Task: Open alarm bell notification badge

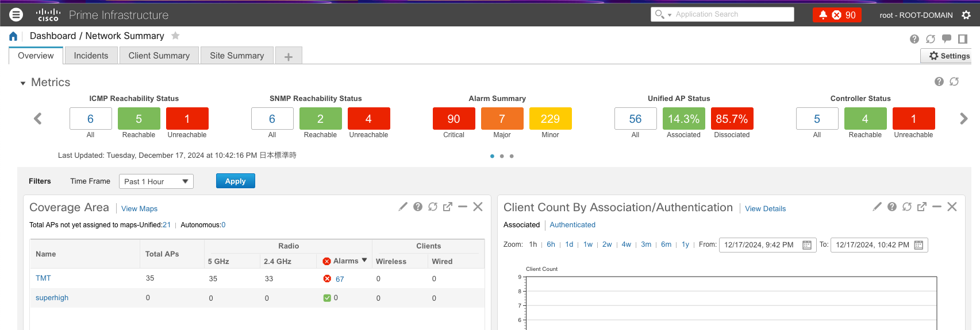Action: coord(837,15)
